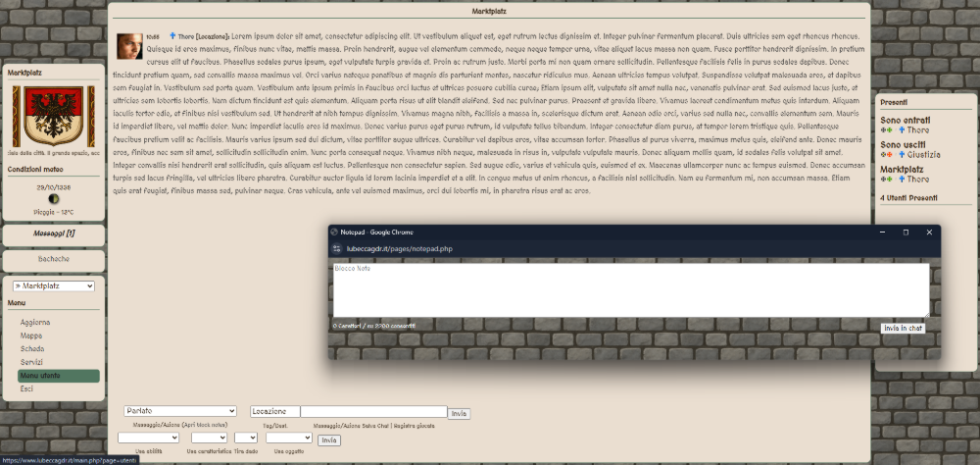The width and height of the screenshot is (980, 465).
Task: Click the icons left of Thore under Sono entrati
Action: (886, 130)
